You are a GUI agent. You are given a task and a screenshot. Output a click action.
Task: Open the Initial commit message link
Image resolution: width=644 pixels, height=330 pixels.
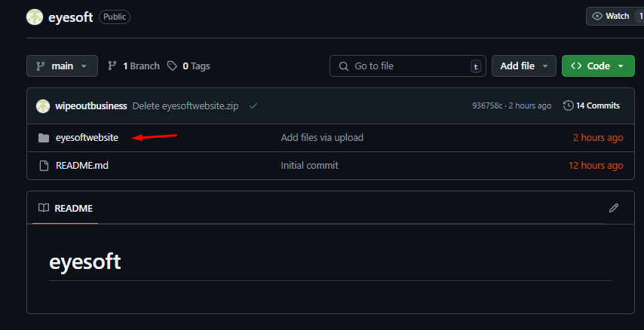coord(310,166)
